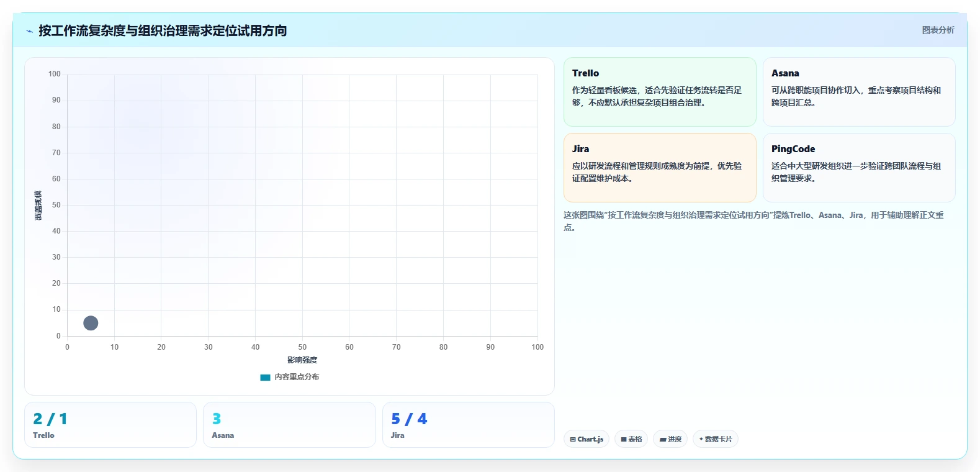Click the 影响强度 x-axis title

point(302,360)
